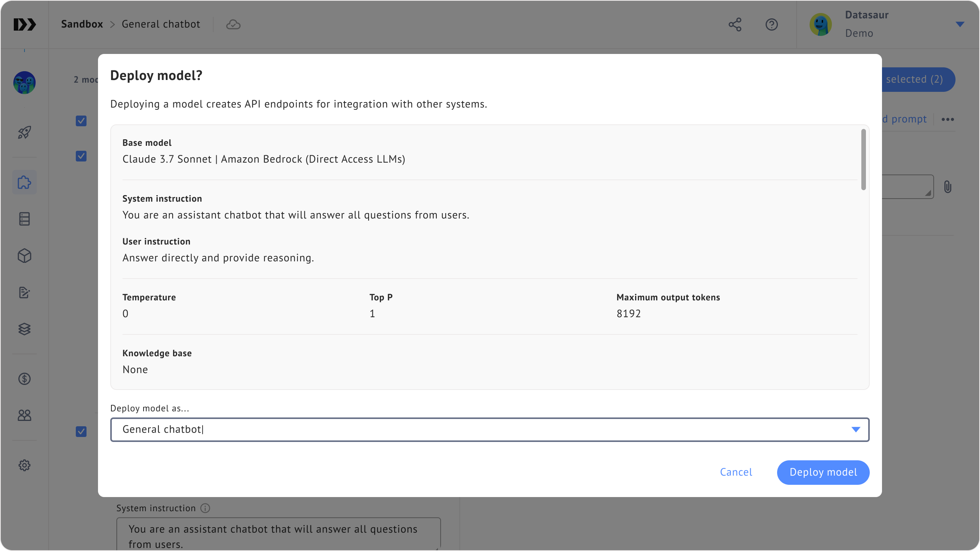Open settings gear icon in sidebar
The image size is (980, 551).
[24, 465]
